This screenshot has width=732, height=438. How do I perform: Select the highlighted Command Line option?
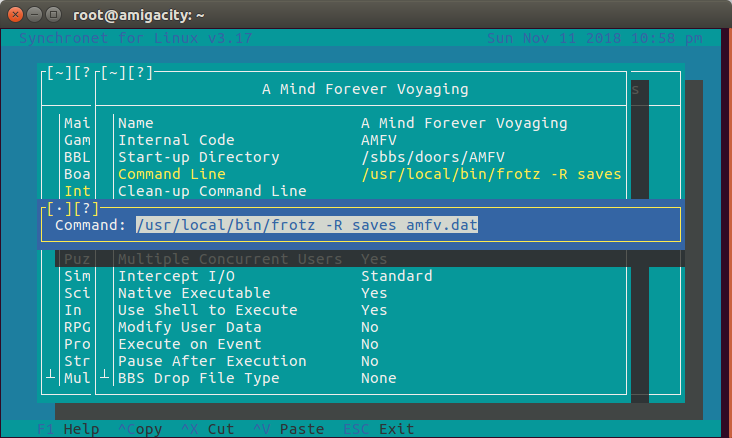click(369, 174)
